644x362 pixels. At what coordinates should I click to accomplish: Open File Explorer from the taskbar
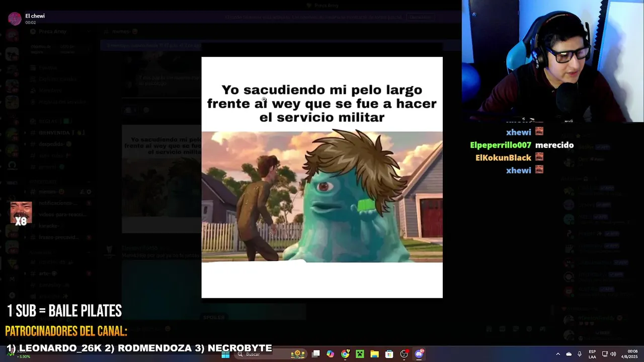(374, 354)
